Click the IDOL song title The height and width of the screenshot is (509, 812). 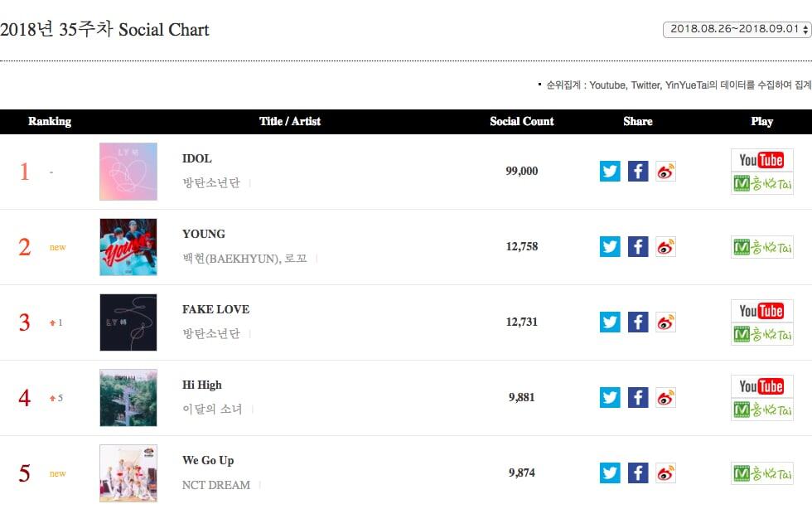(197, 158)
